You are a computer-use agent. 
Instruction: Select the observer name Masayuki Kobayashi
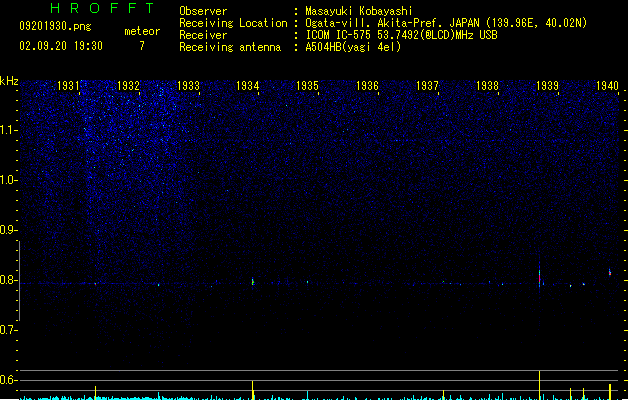[359, 11]
